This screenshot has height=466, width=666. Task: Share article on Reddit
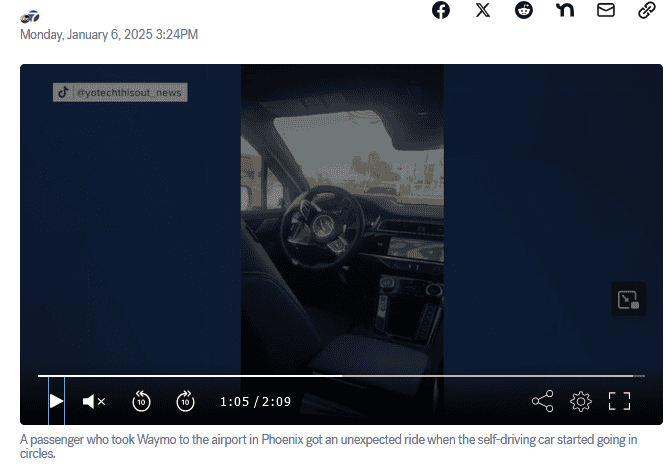pos(524,10)
